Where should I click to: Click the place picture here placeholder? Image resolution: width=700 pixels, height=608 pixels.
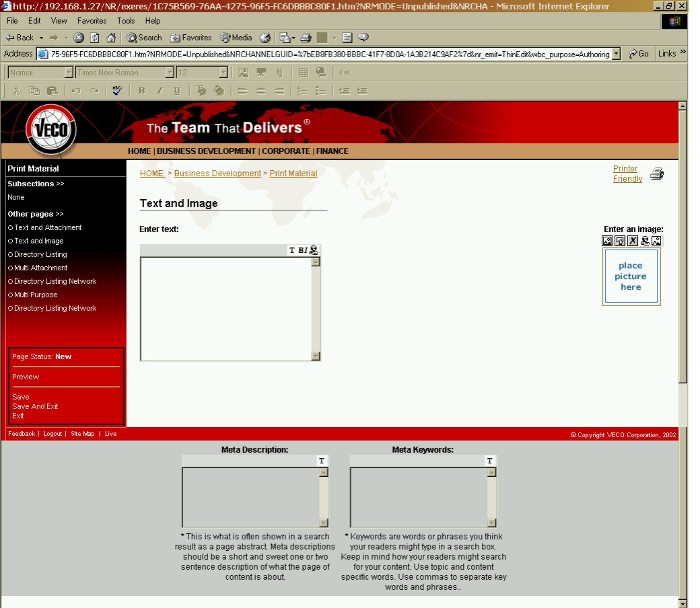(x=631, y=276)
